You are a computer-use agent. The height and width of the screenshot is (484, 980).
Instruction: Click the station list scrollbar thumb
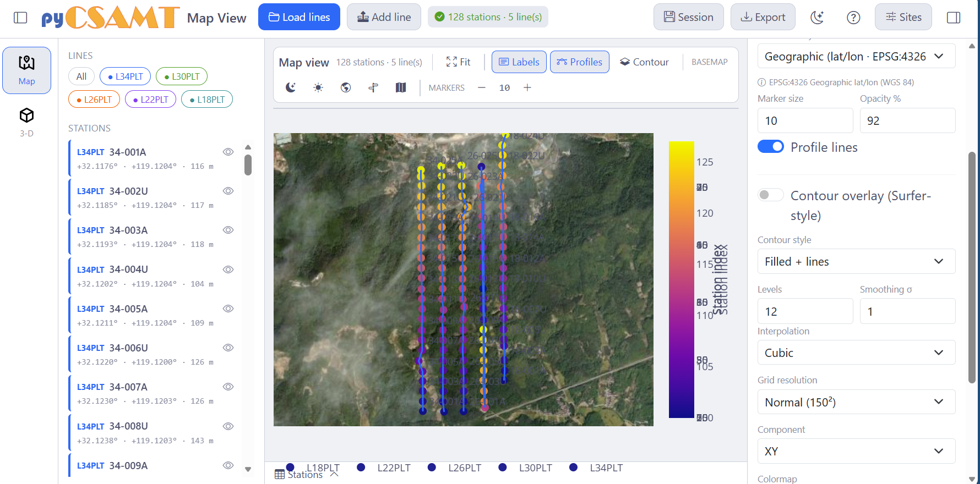pos(248,165)
